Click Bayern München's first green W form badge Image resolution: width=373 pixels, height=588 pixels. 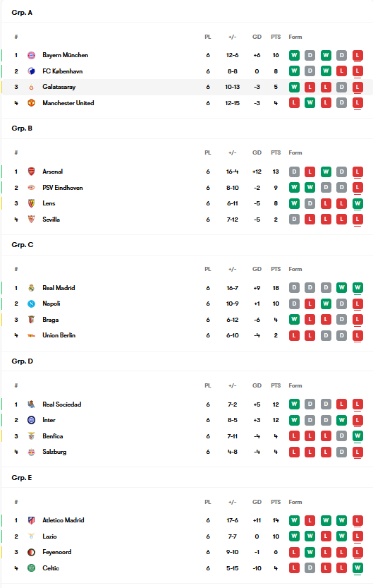[x=294, y=56]
